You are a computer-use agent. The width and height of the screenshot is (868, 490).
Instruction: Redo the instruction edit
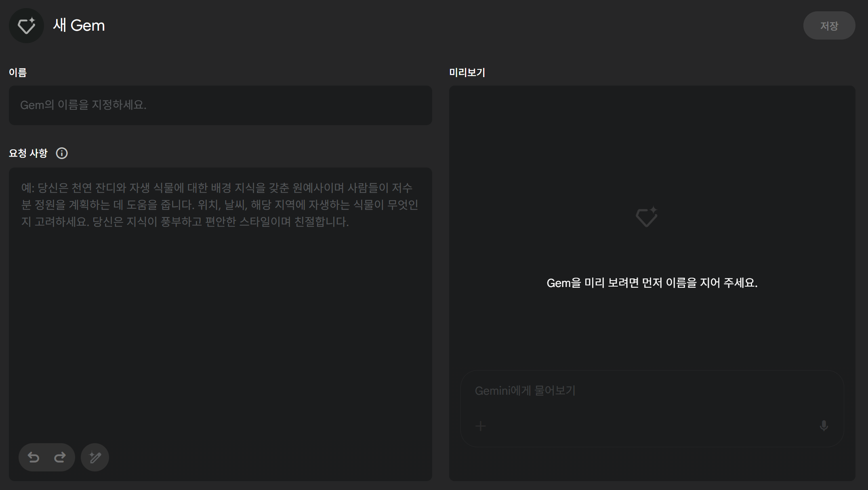(60, 457)
